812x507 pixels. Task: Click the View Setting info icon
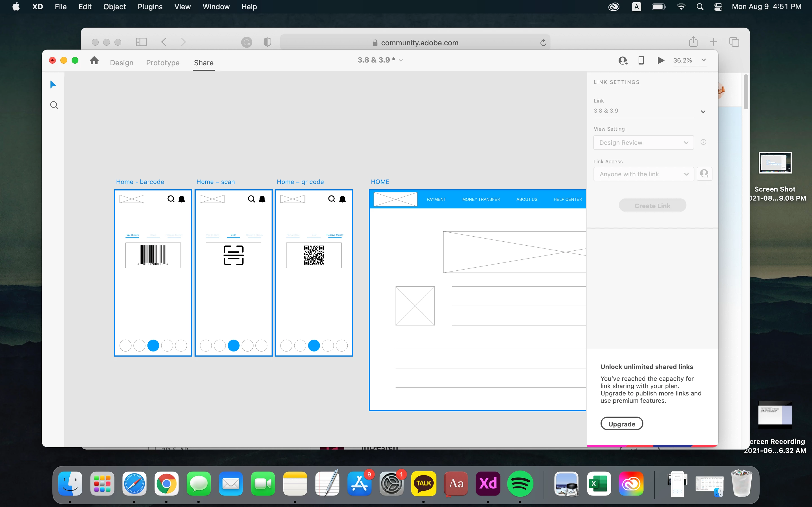click(x=703, y=142)
